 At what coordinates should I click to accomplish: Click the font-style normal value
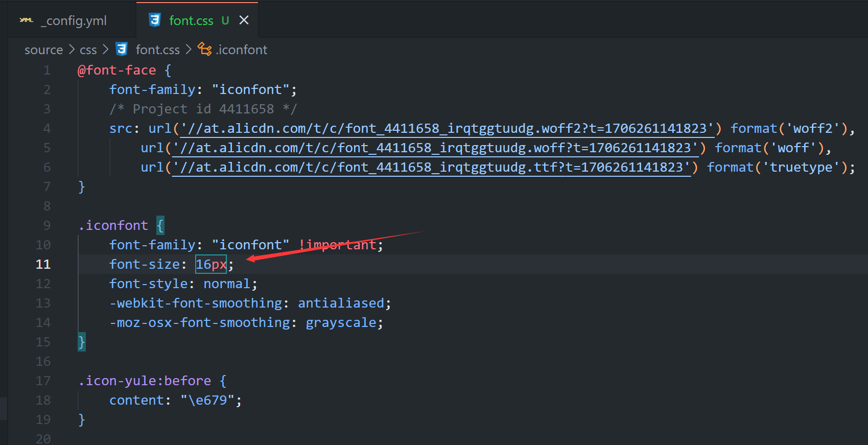pos(227,284)
